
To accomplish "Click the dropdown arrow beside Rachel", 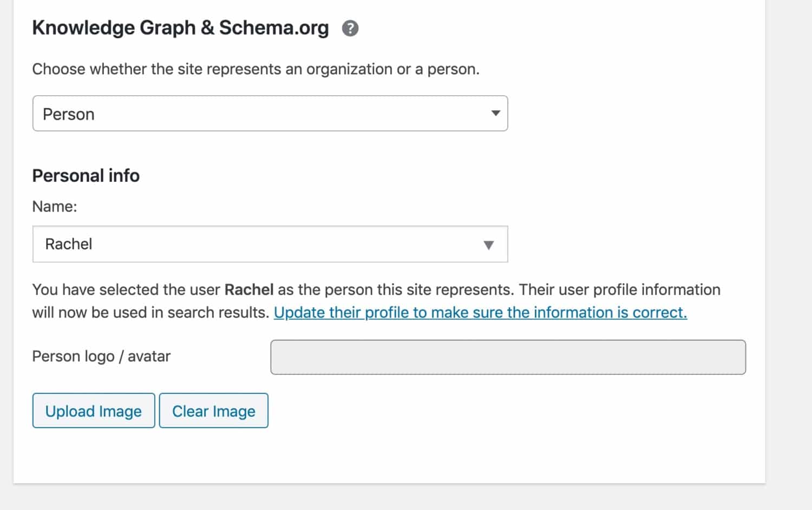I will [489, 244].
